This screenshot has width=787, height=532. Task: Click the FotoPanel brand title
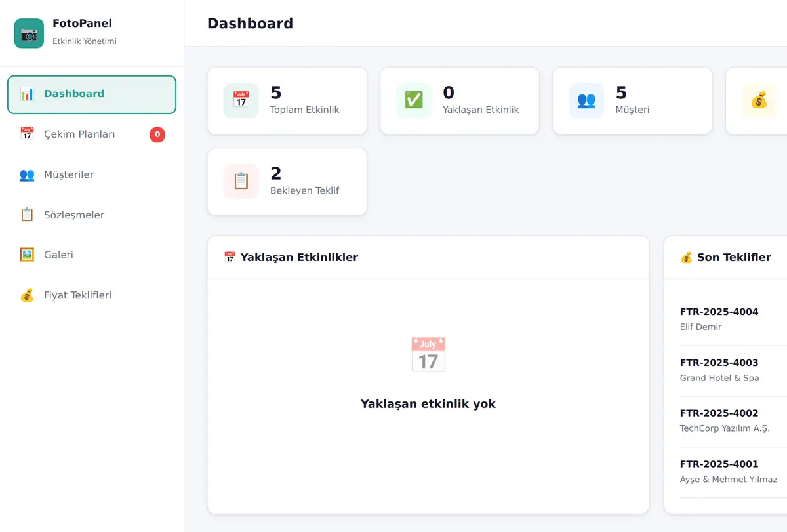[82, 24]
